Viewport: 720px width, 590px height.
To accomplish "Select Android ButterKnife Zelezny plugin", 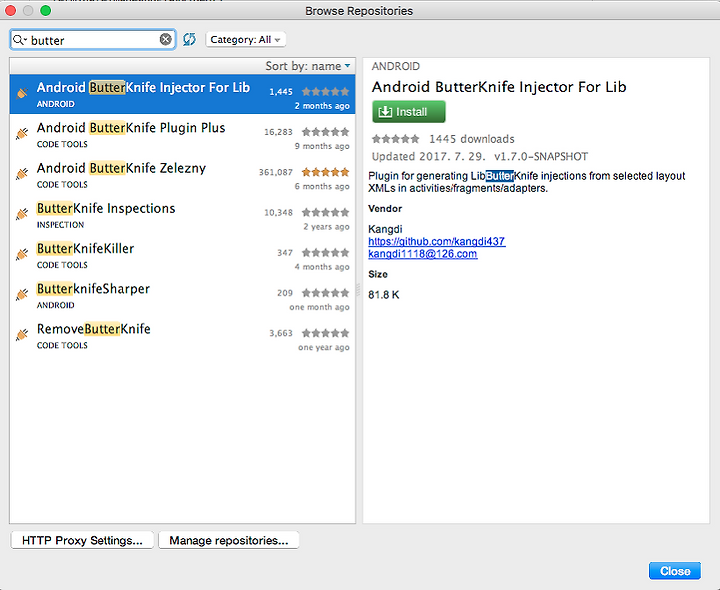I will [182, 175].
